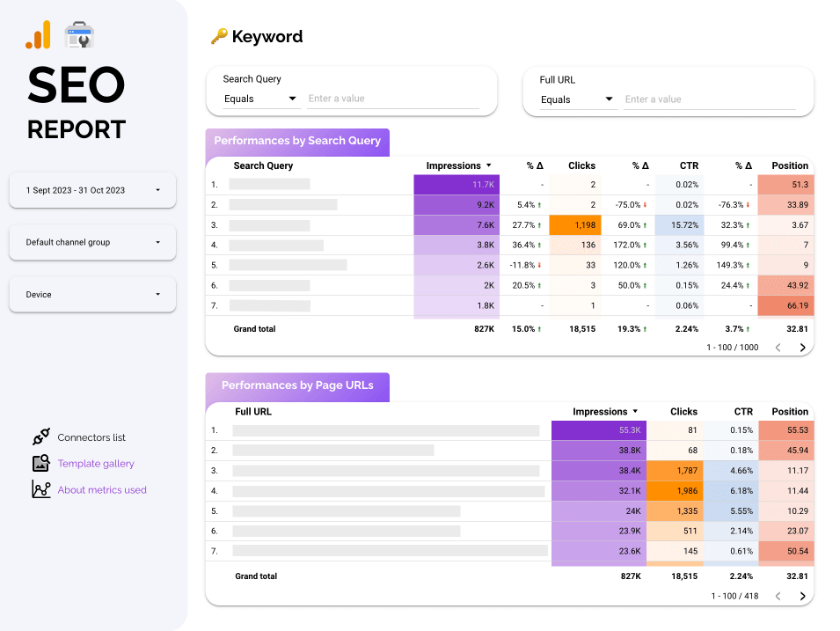Open Full URL Equals operator dropdown

(x=577, y=99)
